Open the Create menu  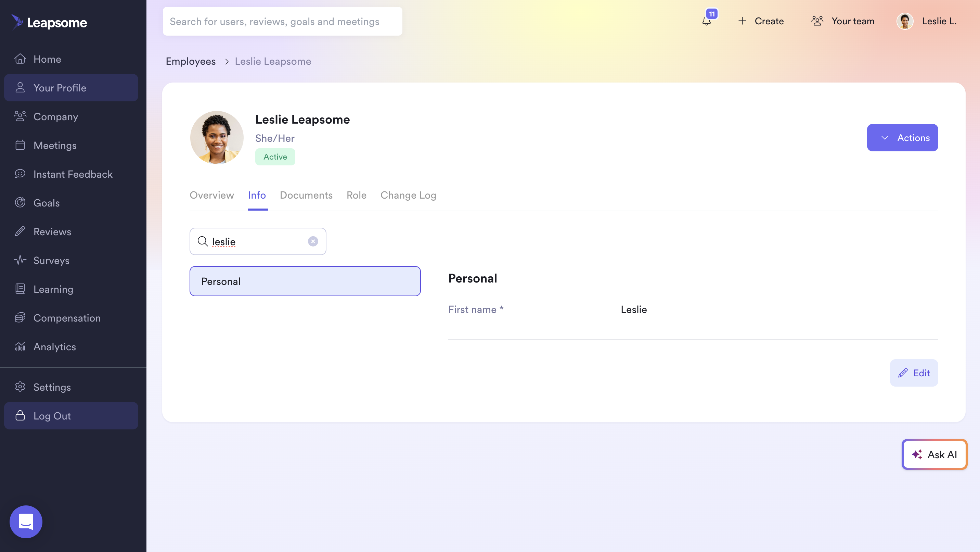[x=761, y=21]
